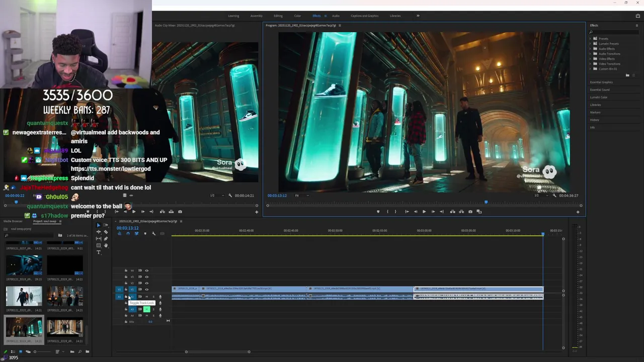Expand the Custom Bin 01 folder

point(590,69)
